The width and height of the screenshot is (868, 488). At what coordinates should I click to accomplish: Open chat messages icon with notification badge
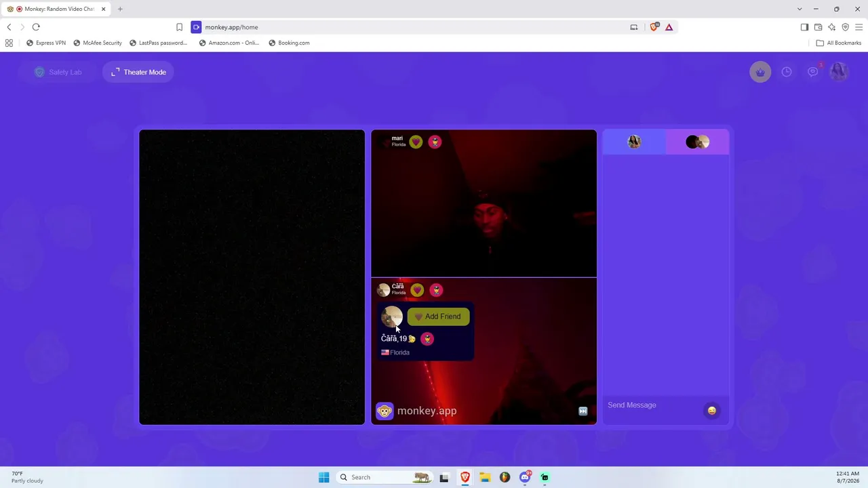point(812,72)
